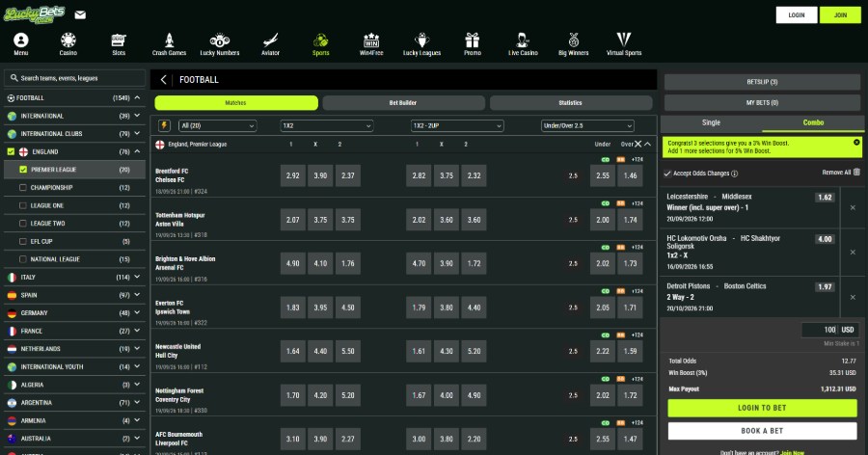Open Virtual Sports icon

coord(624,40)
